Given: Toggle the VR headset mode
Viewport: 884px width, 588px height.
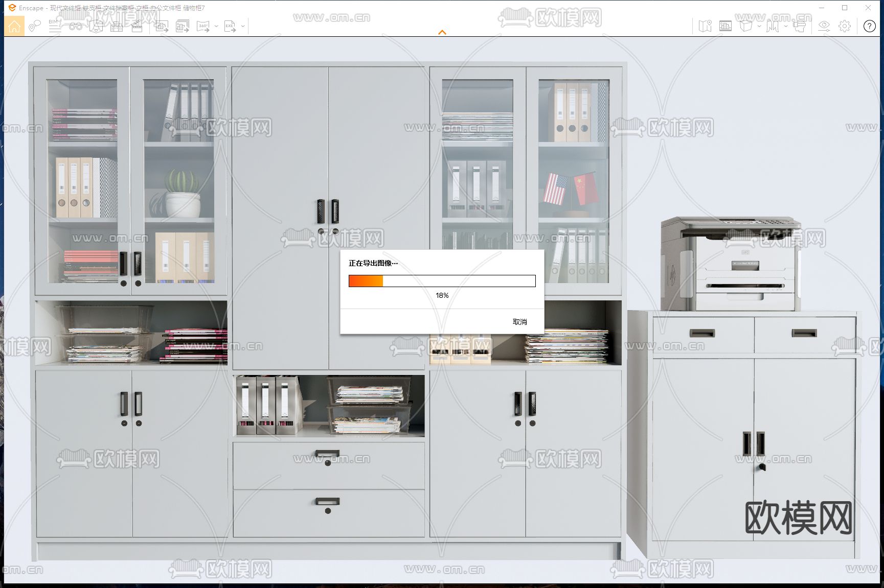Looking at the screenshot, I should coord(799,26).
